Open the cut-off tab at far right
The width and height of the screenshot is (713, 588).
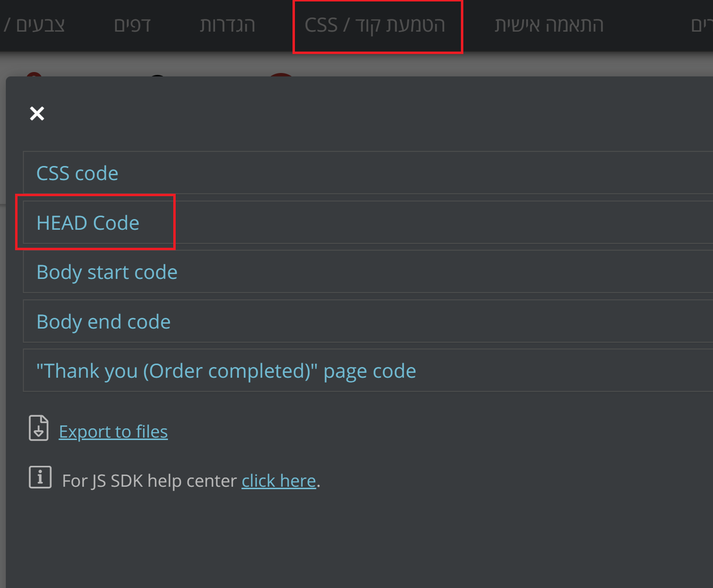click(x=702, y=25)
